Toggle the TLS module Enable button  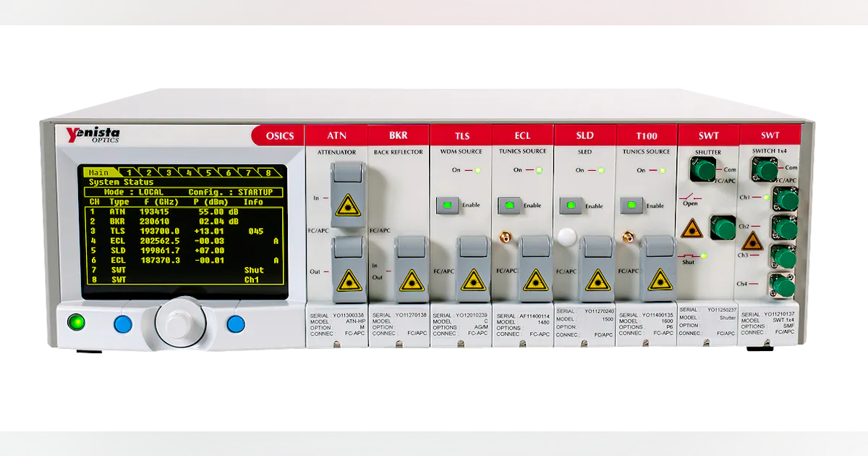click(446, 206)
